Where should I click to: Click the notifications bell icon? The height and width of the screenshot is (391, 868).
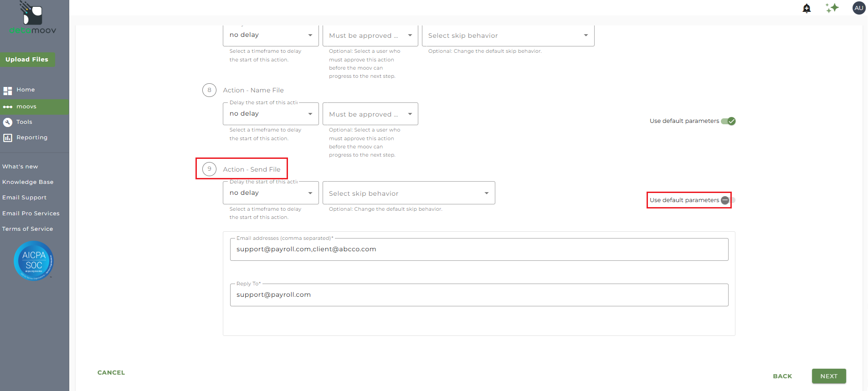(806, 8)
